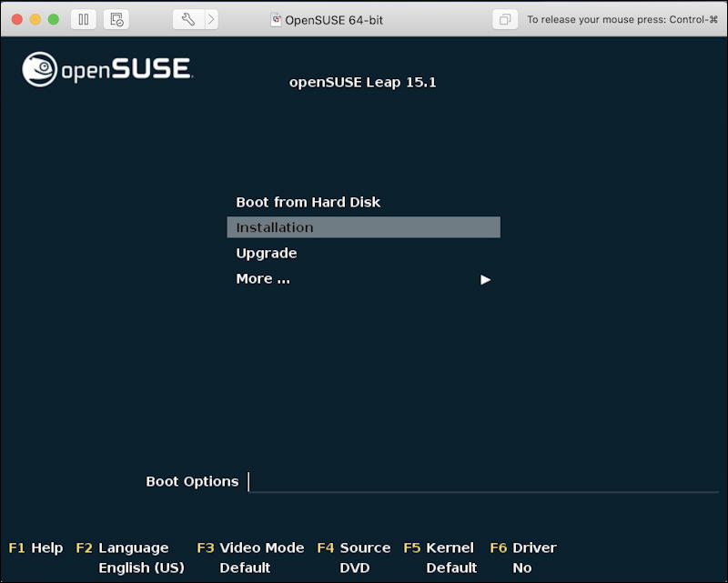Click the Default video mode value

tap(245, 568)
